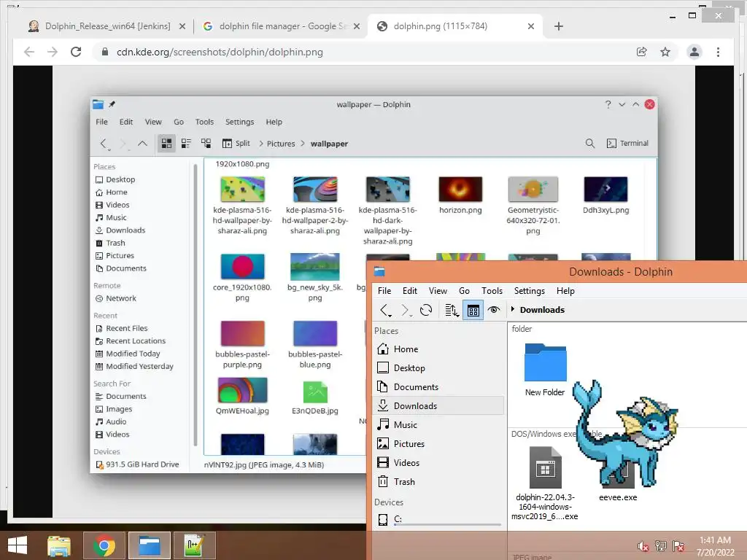Click Chrome icon on the taskbar
This screenshot has height=560, width=747.
click(x=104, y=545)
